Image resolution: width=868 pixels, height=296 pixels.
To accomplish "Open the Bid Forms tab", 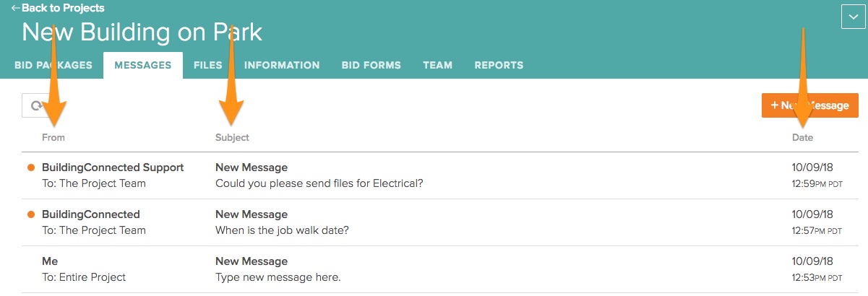I will 371,65.
